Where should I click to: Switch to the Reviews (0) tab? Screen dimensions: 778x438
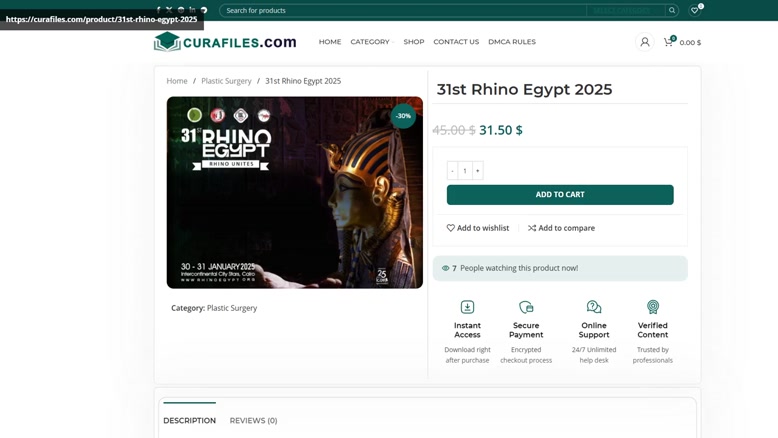pos(253,420)
